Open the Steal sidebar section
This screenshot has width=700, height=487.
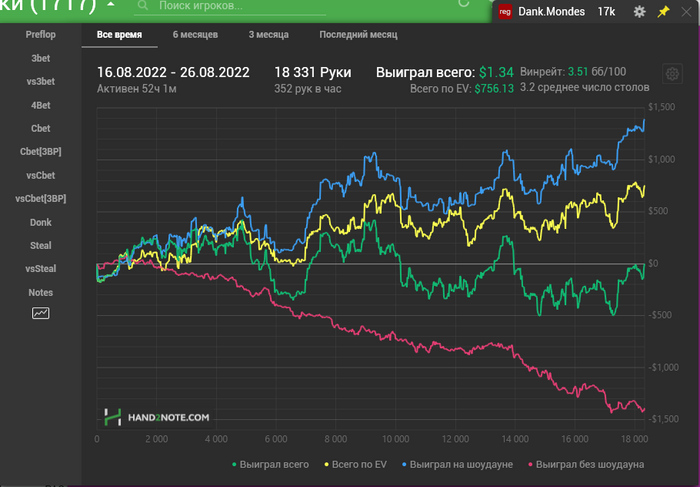pos(41,246)
